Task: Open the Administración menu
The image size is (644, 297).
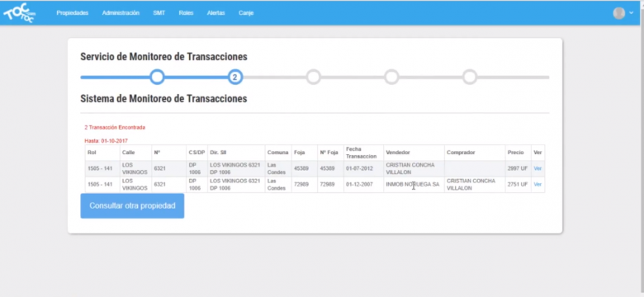Action: point(121,13)
